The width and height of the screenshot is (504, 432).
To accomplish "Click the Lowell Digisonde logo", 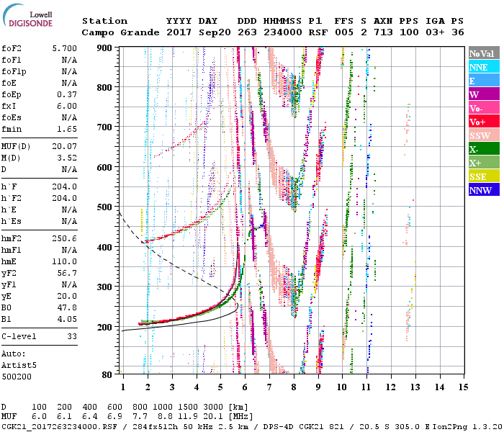I will [27, 16].
